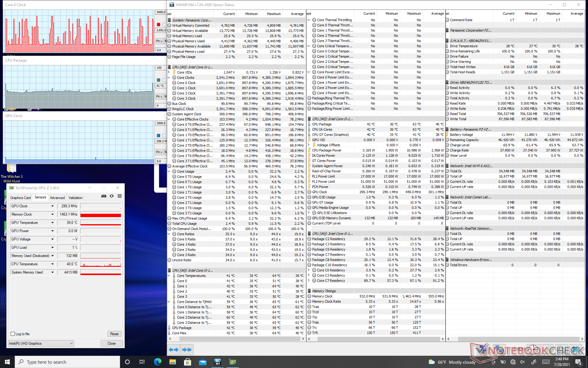
Task: Open the GPU Temperature sensor dropdown
Action: (52, 223)
